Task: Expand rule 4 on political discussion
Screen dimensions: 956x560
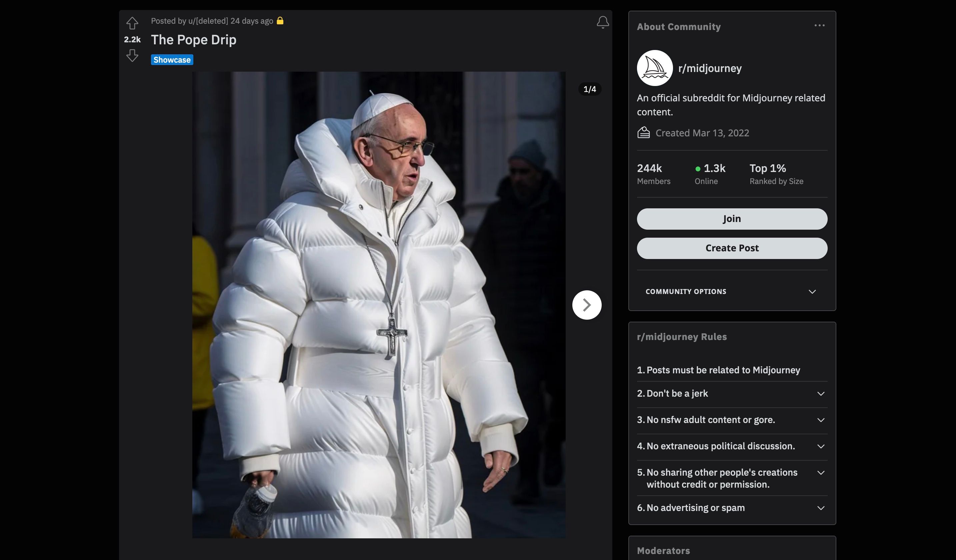Action: [x=821, y=446]
